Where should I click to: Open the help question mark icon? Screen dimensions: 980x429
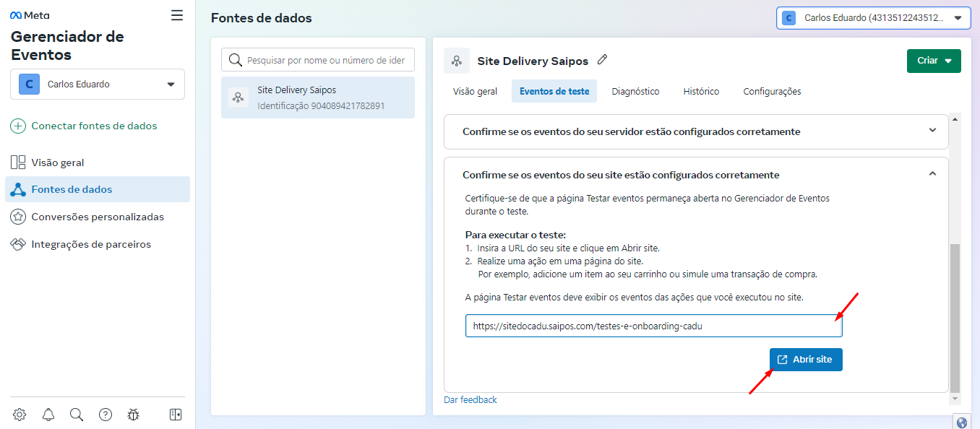coord(106,415)
